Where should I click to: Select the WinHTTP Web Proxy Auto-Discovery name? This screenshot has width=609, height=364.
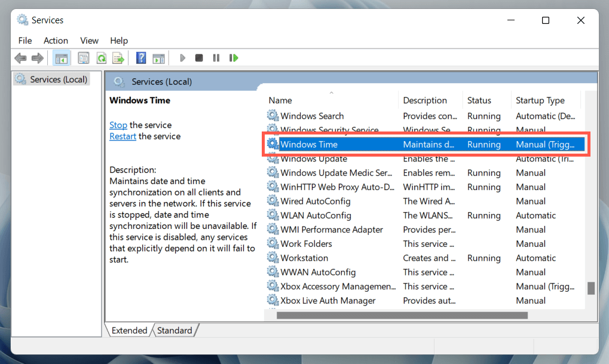coord(338,187)
